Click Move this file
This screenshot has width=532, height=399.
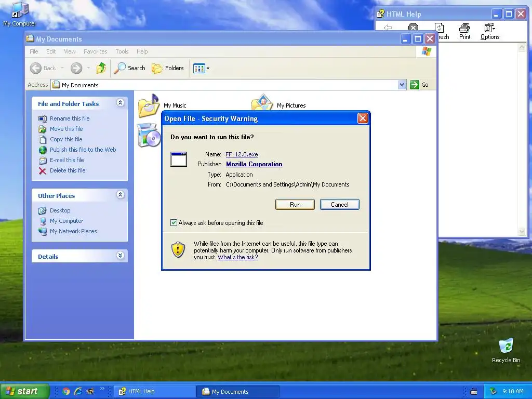point(66,129)
